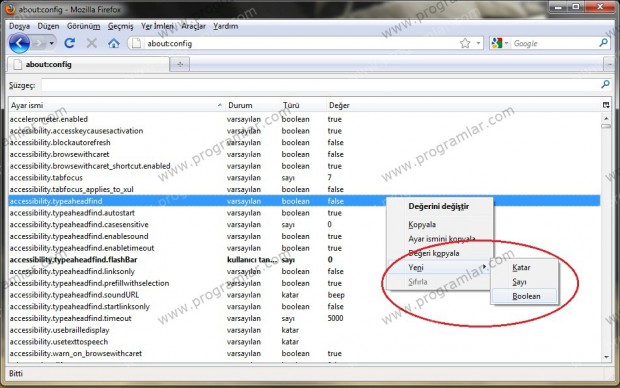This screenshot has height=388, width=620.
Task: Choose Kopyala in context menu
Action: (x=440, y=225)
